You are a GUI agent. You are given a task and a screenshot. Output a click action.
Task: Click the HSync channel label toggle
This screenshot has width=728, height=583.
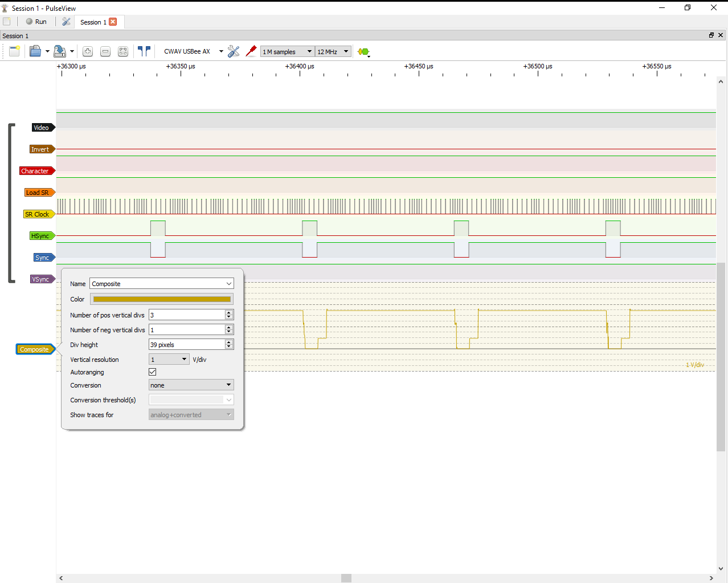click(x=42, y=235)
